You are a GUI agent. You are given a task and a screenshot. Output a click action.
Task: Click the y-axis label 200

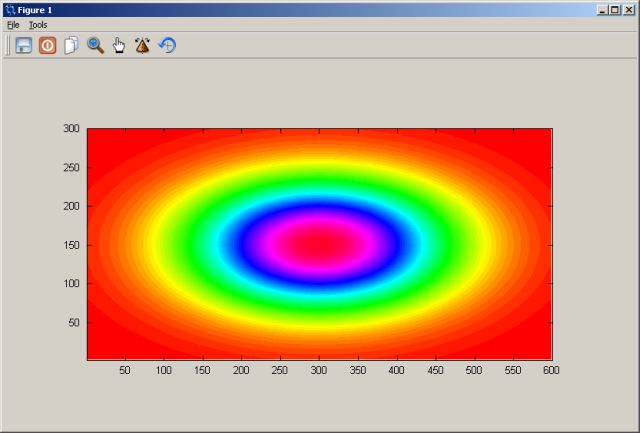pyautogui.click(x=71, y=206)
